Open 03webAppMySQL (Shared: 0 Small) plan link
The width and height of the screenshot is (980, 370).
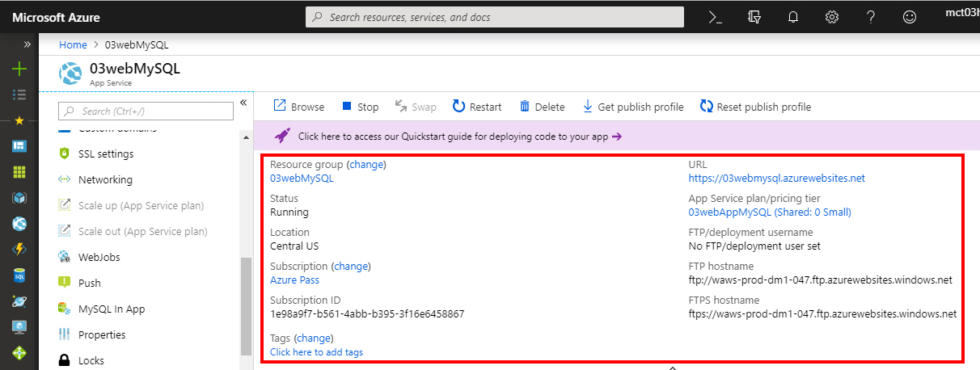click(x=770, y=212)
